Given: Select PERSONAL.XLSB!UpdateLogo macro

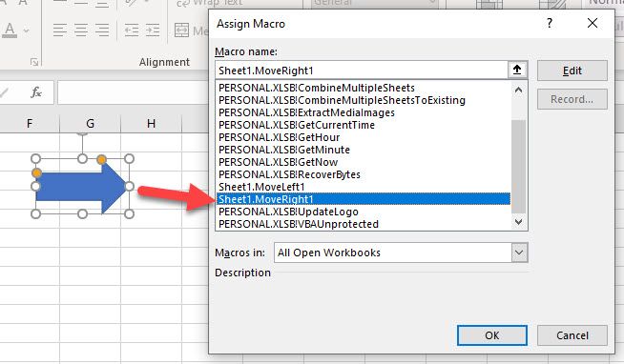Looking at the screenshot, I should [288, 212].
